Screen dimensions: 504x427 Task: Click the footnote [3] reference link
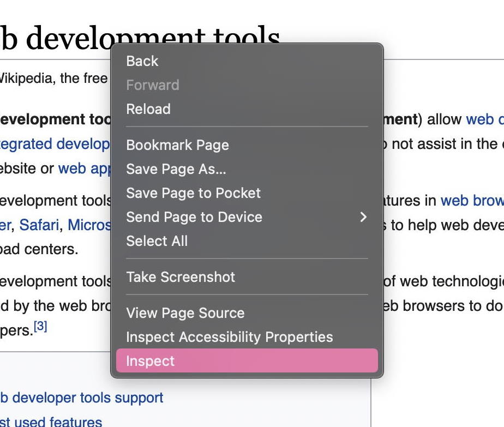click(40, 326)
